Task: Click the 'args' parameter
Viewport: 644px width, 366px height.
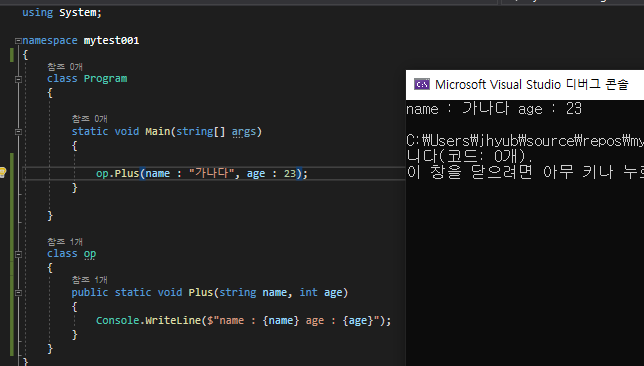Action: [x=244, y=131]
